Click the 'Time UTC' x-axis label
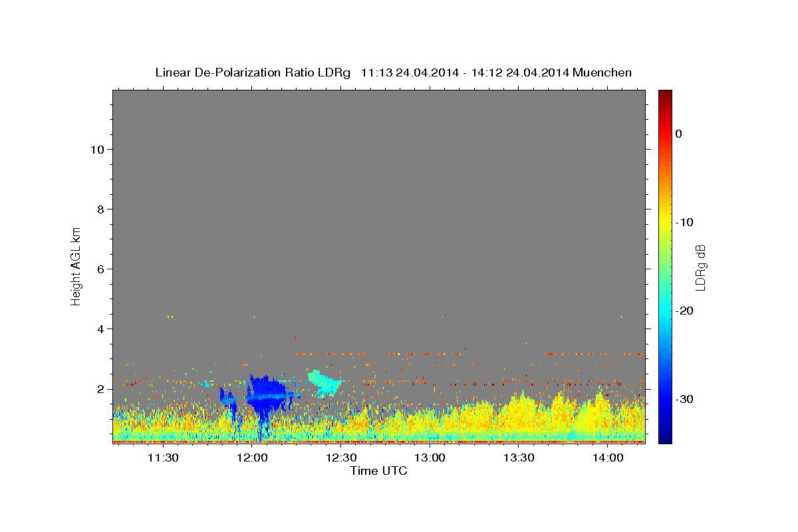798x532 pixels. coord(378,471)
